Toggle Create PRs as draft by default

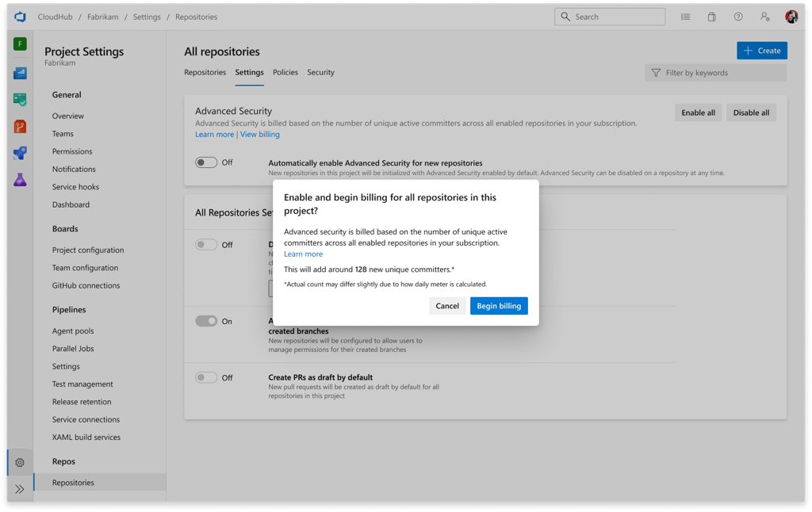tap(206, 376)
